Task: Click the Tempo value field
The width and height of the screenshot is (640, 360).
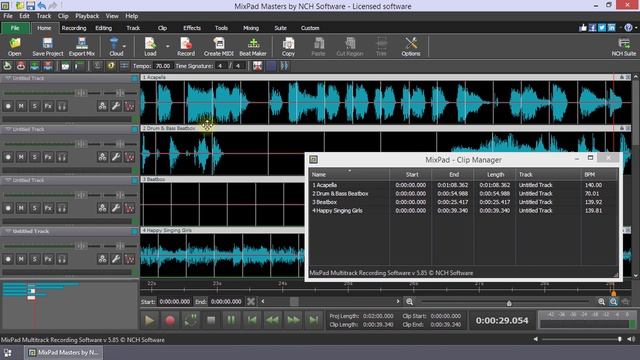Action: pos(163,66)
